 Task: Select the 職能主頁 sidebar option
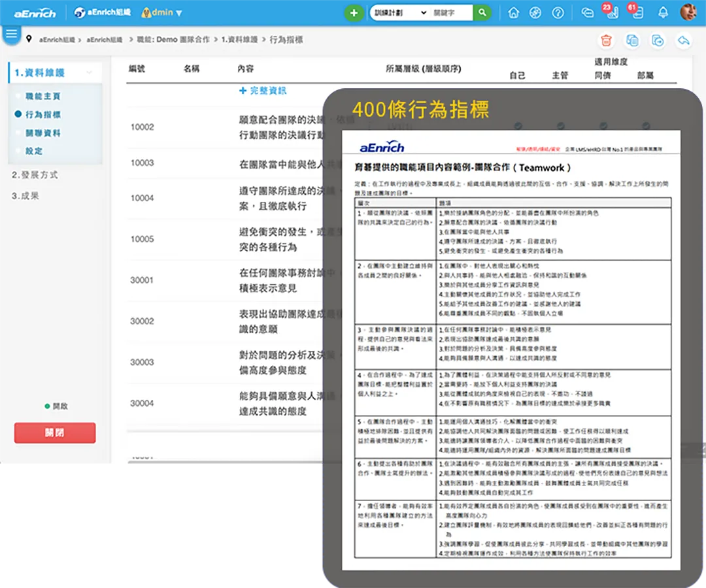click(42, 96)
